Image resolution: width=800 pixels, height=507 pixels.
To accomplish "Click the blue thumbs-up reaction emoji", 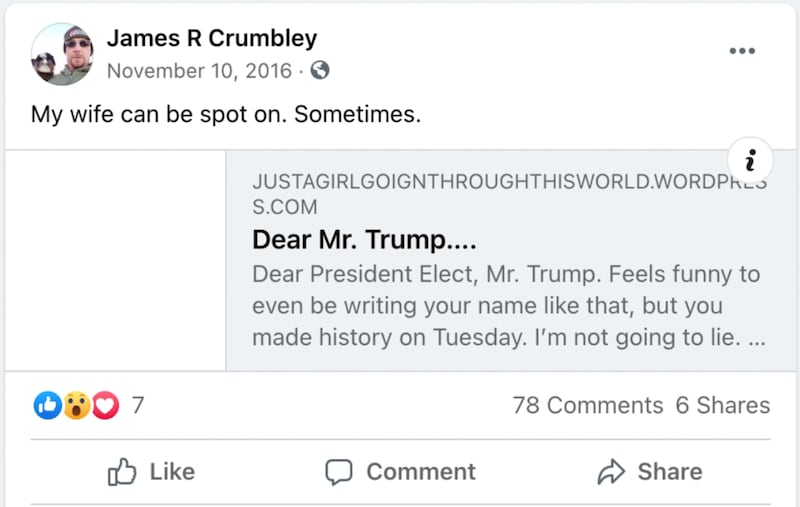I will (47, 405).
